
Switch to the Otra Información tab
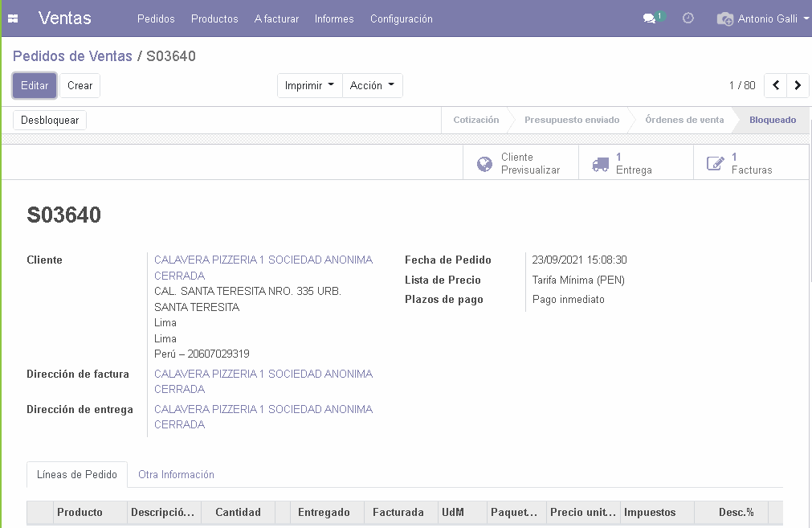pos(176,474)
